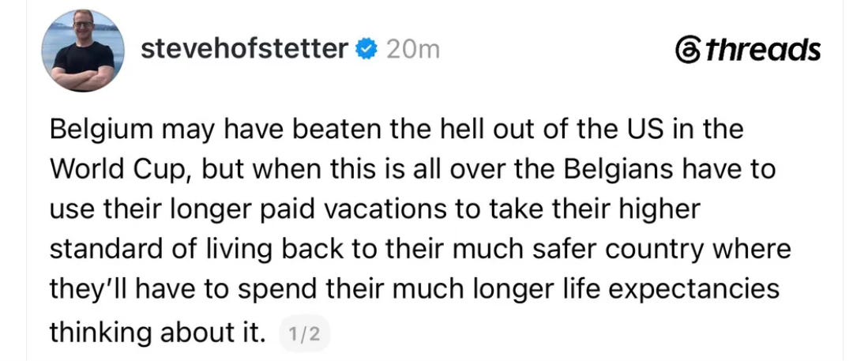
Task: Open the 20m post timestamp
Action: click(x=412, y=50)
